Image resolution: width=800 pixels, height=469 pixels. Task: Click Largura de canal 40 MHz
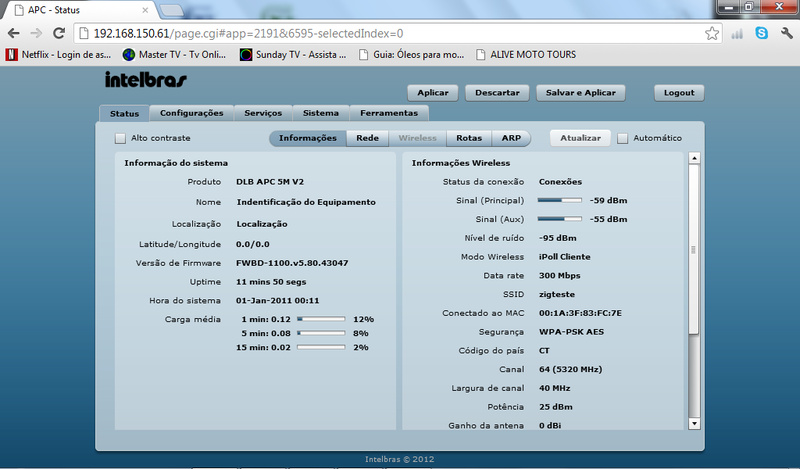[555, 388]
